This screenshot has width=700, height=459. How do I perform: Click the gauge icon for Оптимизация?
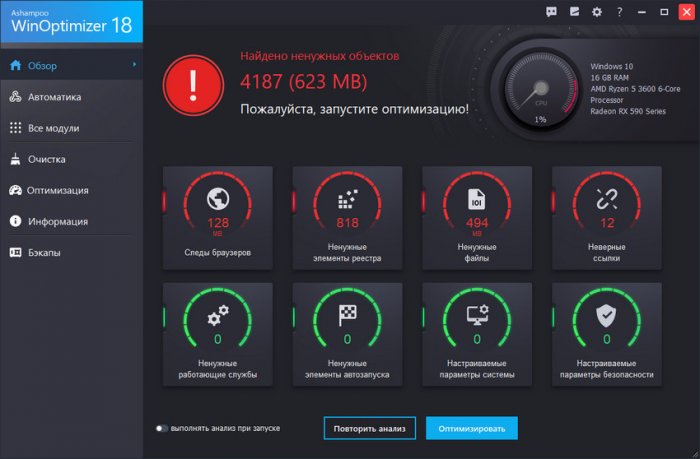coord(15,190)
